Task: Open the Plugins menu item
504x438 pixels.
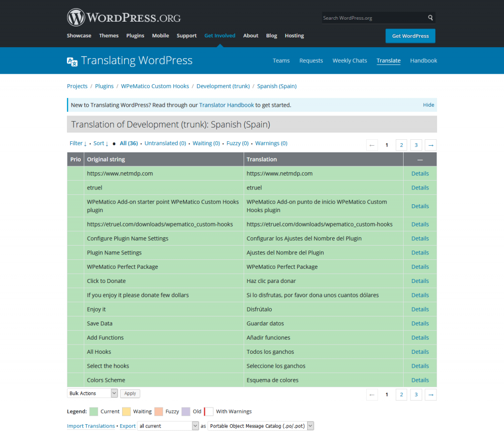Action: coord(135,35)
